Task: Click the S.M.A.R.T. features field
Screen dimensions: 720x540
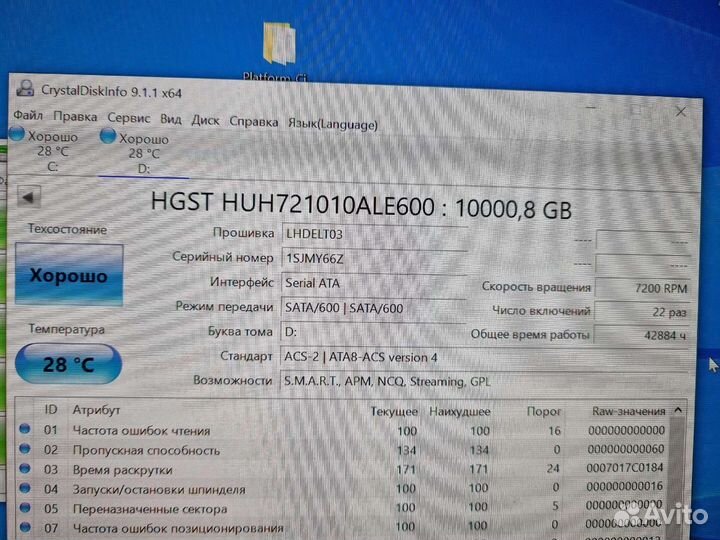Action: 484,382
